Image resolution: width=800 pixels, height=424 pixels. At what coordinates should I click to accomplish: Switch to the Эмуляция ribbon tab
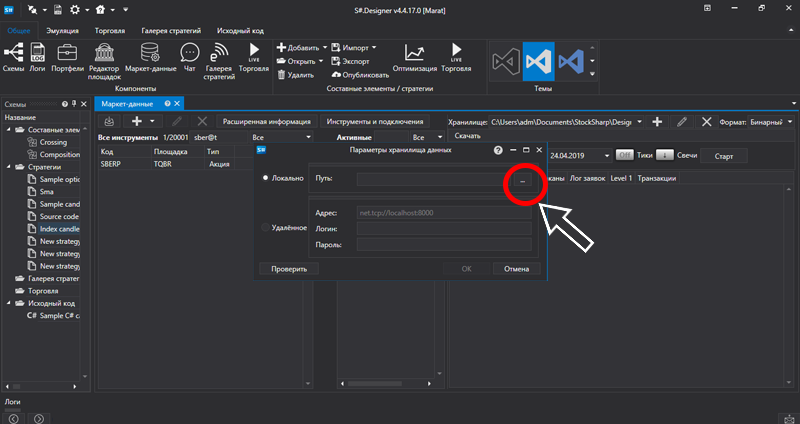click(x=64, y=31)
